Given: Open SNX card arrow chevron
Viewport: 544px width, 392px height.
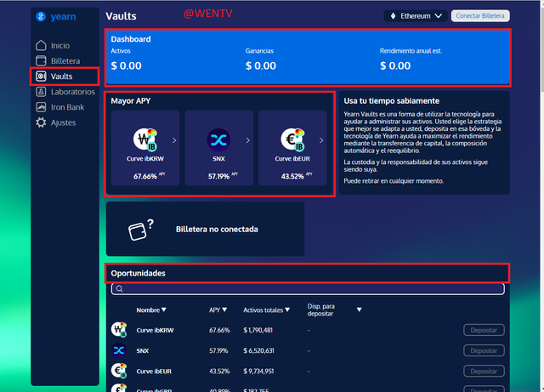Looking at the screenshot, I should coord(247,140).
